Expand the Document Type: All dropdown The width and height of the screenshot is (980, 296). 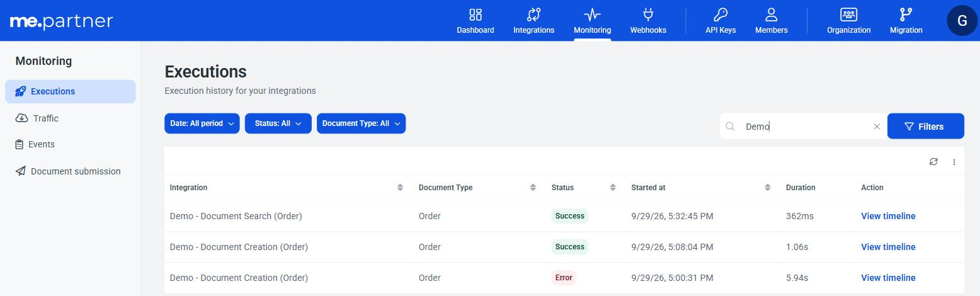362,123
